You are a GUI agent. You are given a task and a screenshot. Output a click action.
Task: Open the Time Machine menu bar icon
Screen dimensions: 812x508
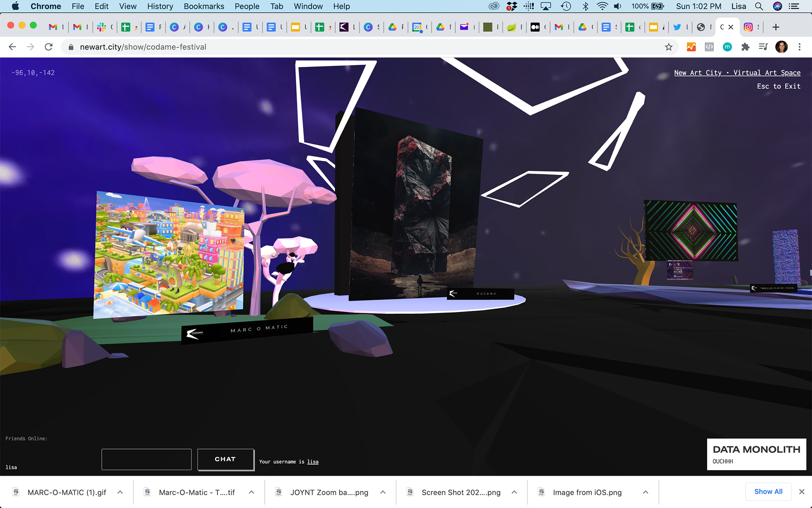566,6
